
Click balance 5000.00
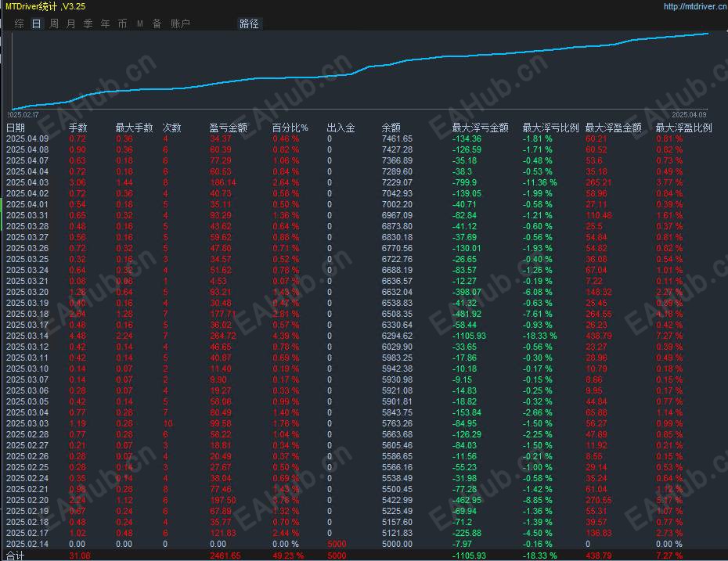[x=397, y=544]
